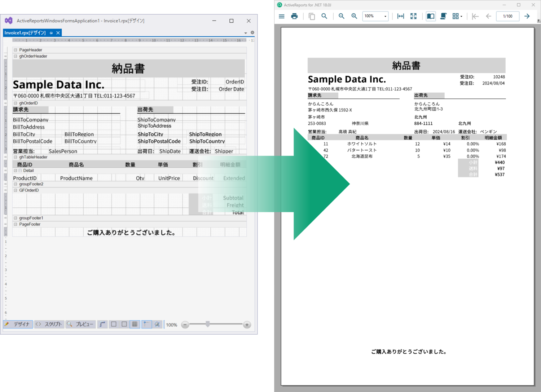Collapse the Detail section
This screenshot has width=541, height=392.
click(x=16, y=171)
